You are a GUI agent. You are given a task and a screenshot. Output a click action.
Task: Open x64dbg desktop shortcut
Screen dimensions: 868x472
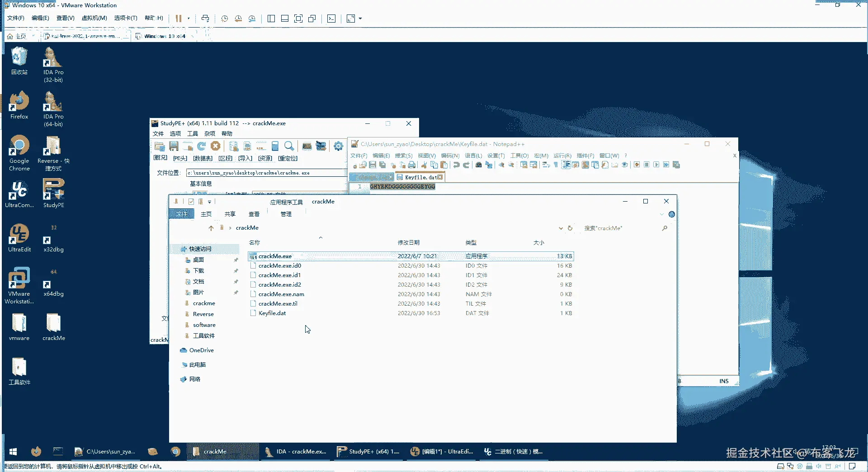pyautogui.click(x=53, y=283)
